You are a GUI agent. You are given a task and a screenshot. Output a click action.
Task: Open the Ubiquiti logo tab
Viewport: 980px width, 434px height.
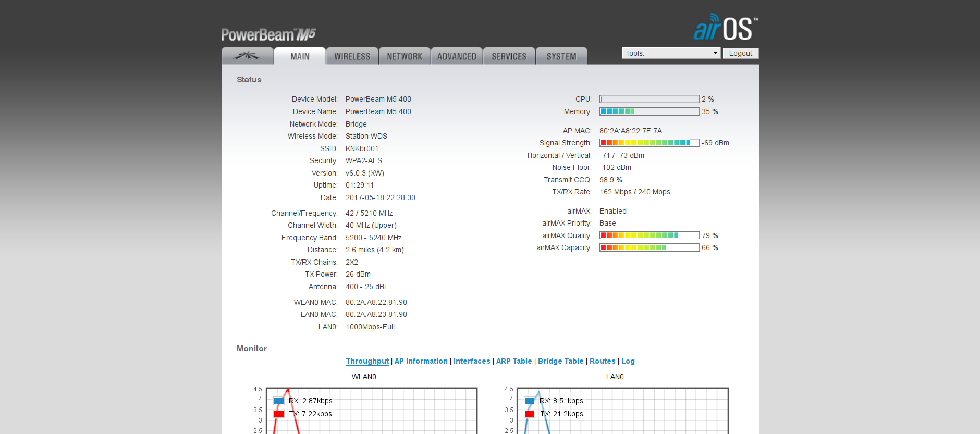point(247,56)
